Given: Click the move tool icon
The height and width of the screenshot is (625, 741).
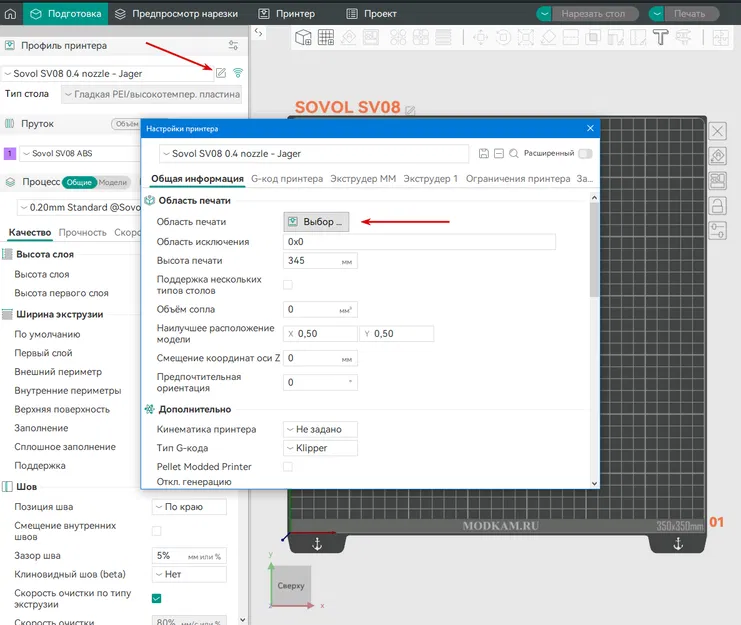Looking at the screenshot, I should pos(480,37).
